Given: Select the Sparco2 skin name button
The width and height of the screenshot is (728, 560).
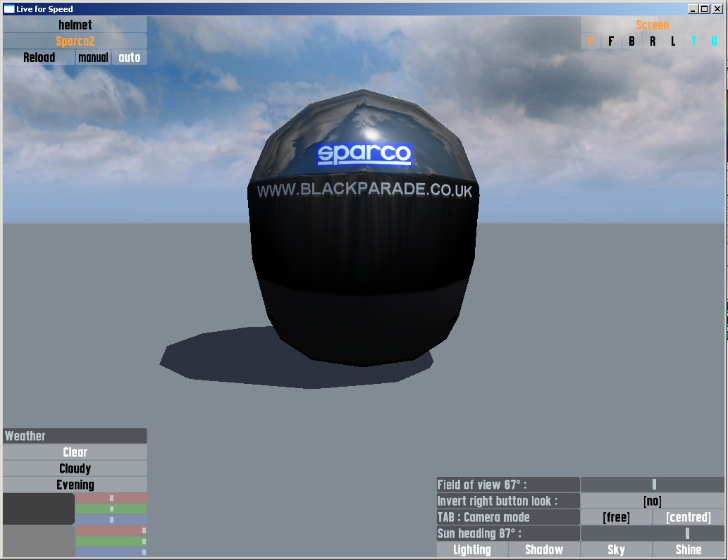Looking at the screenshot, I should coord(75,41).
